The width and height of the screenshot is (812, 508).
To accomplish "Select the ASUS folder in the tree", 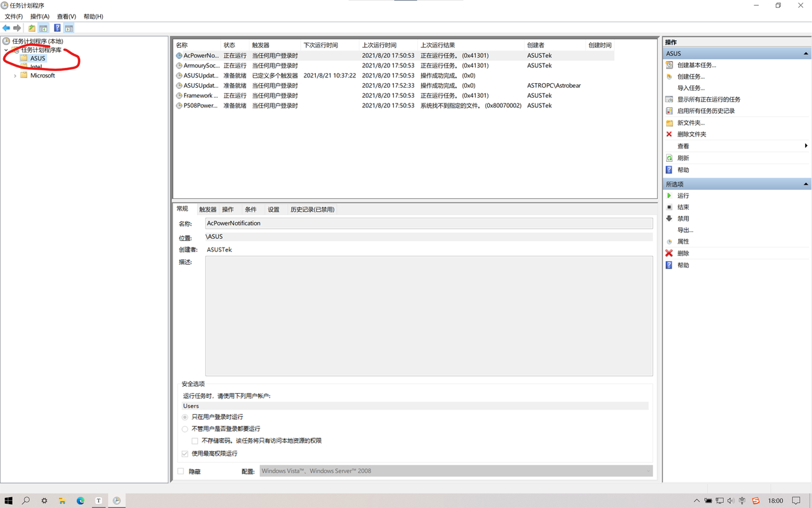I will pos(37,58).
